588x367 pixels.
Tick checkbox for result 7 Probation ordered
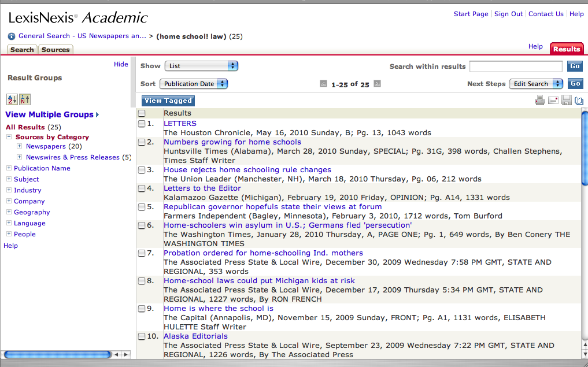(142, 253)
